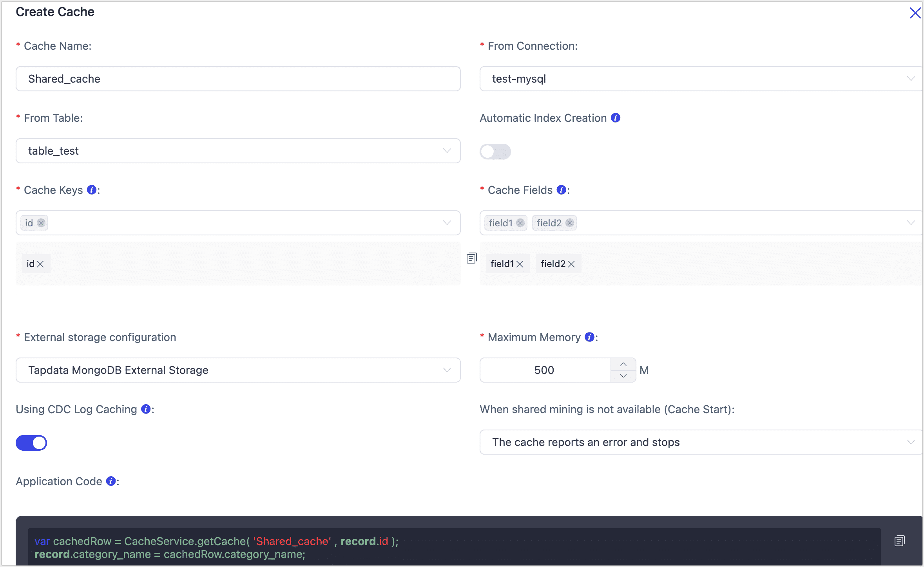Click the Cache Keys info icon
This screenshot has width=924, height=567.
tap(92, 190)
